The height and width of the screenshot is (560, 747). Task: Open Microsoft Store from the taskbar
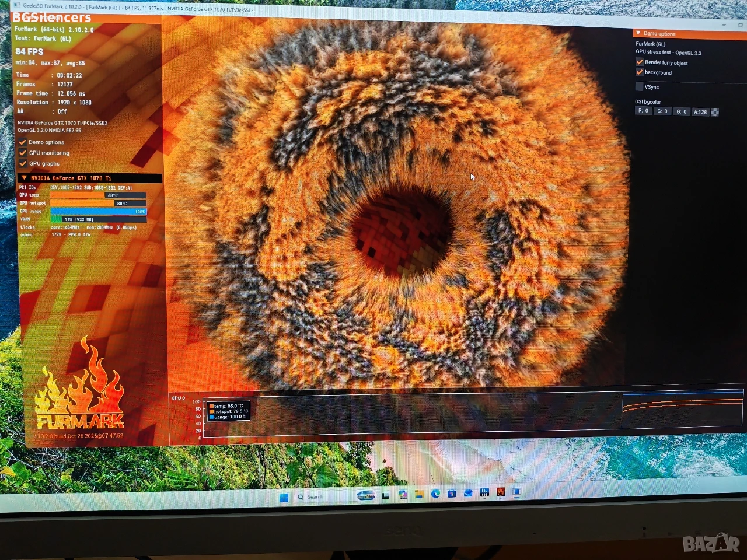(x=452, y=494)
